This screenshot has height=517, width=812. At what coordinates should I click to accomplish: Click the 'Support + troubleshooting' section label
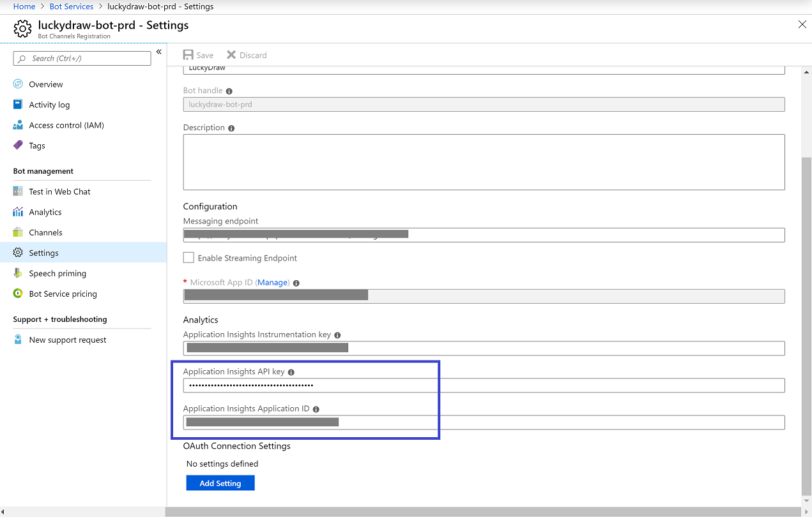60,319
